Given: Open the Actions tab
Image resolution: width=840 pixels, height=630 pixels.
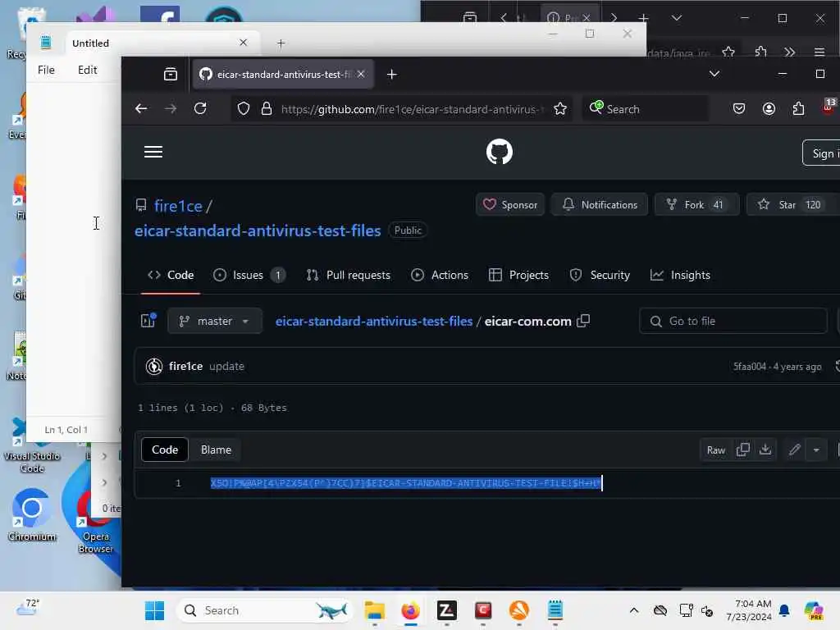Looking at the screenshot, I should [440, 275].
